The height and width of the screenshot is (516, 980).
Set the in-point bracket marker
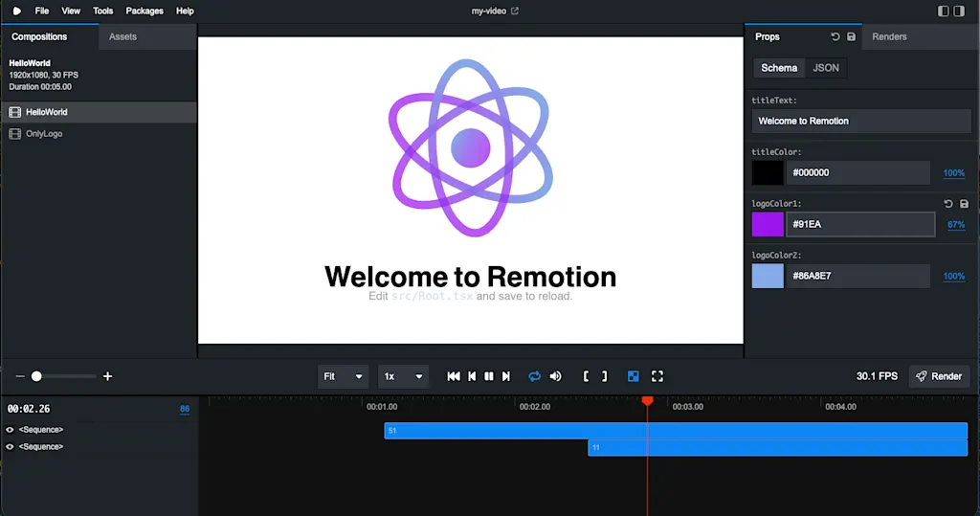coord(586,376)
